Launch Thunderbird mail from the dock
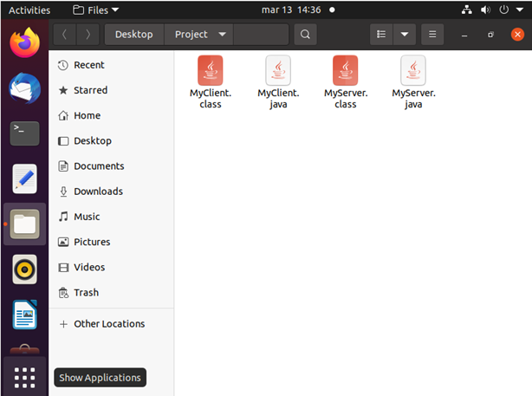The width and height of the screenshot is (532, 396). coord(24,88)
